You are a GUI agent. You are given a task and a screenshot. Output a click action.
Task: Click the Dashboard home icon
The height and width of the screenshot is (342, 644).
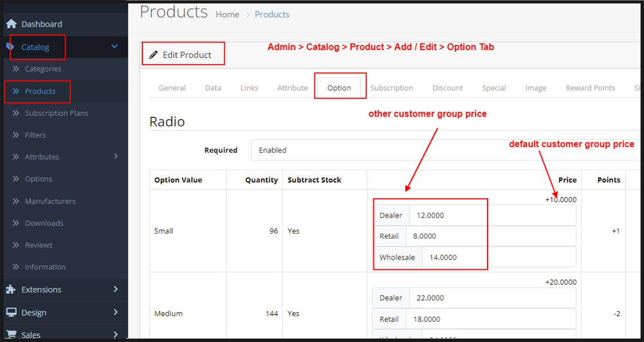pos(11,24)
